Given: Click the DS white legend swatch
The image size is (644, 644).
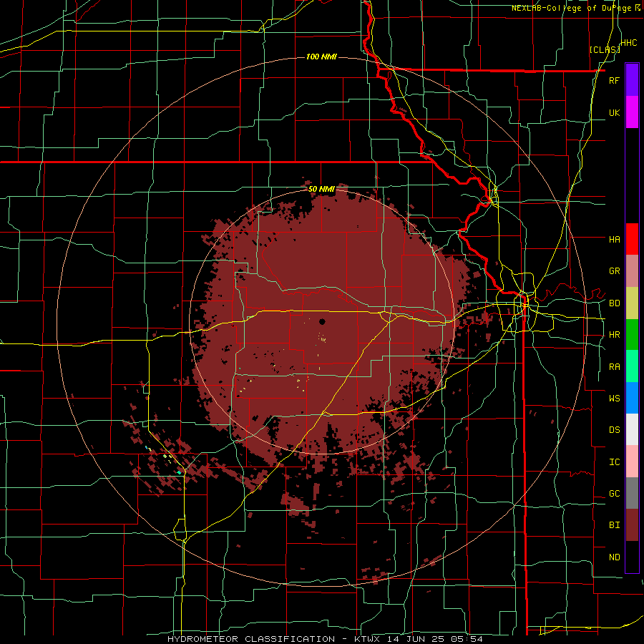Looking at the screenshot, I should 632,429.
